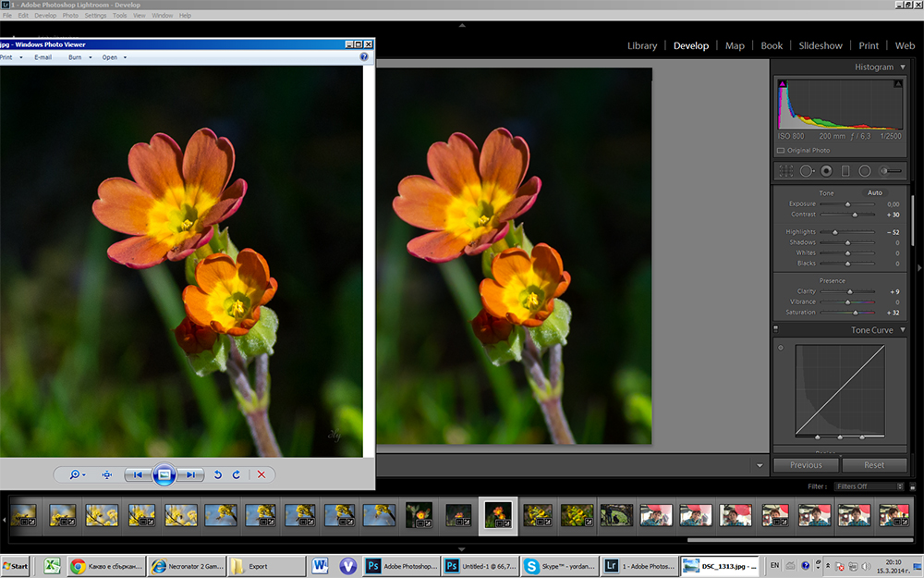Open the Burn dropdown menu
The image size is (924, 578).
click(x=79, y=57)
